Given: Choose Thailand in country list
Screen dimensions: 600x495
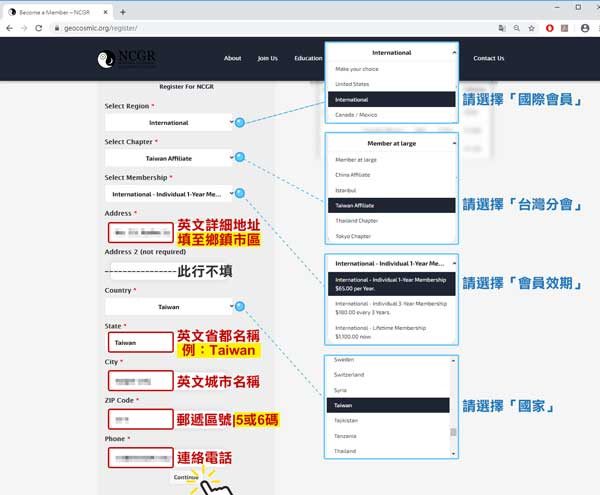Looking at the screenshot, I should tap(388, 451).
